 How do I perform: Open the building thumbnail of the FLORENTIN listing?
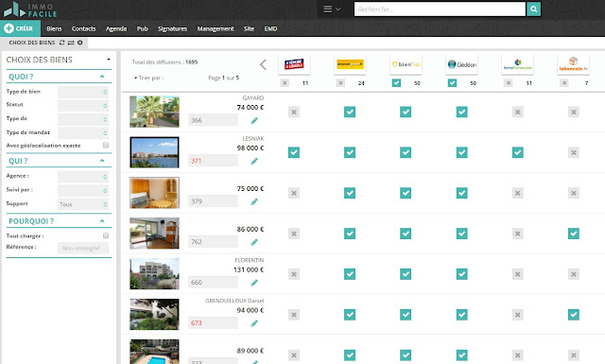point(154,274)
